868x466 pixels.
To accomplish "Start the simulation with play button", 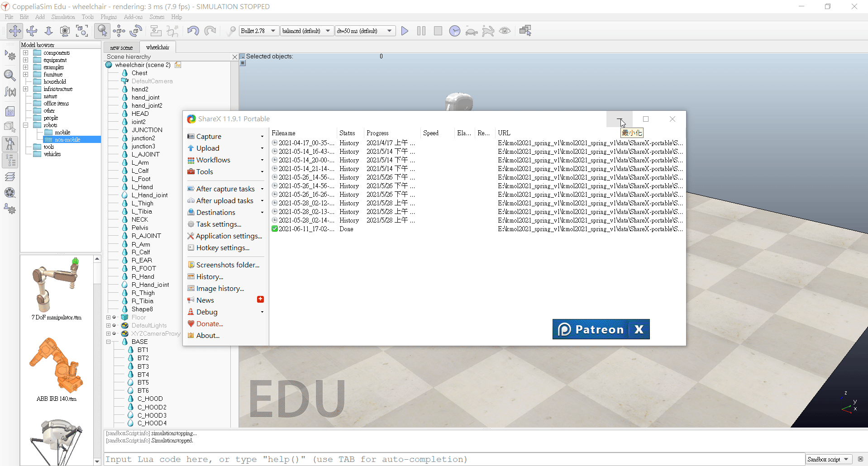I will 405,31.
